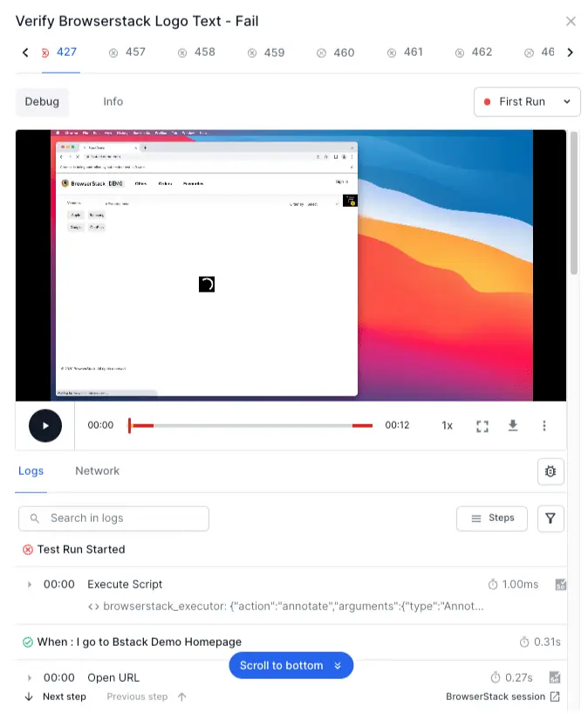Switch to the Logs tab
This screenshot has height=714, width=588.
point(31,470)
